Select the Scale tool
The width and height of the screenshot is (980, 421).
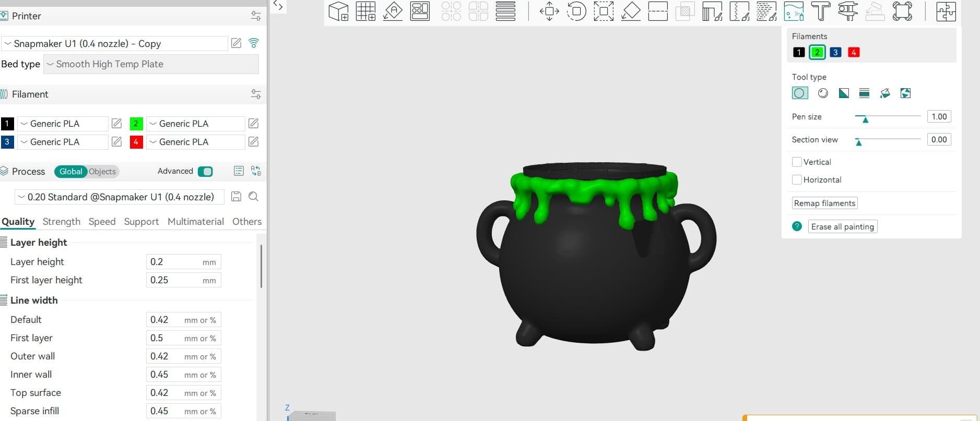[604, 11]
